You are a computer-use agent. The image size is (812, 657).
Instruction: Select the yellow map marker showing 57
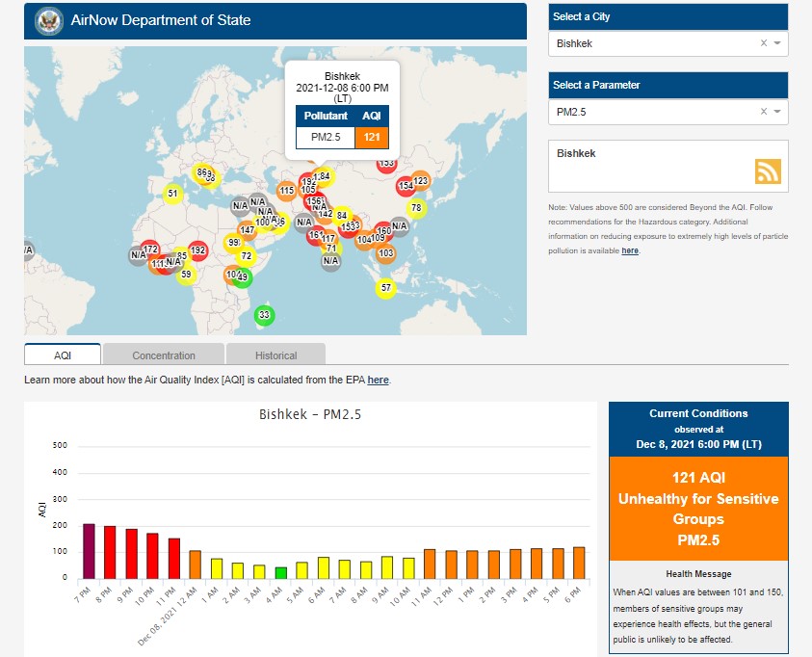click(x=385, y=288)
